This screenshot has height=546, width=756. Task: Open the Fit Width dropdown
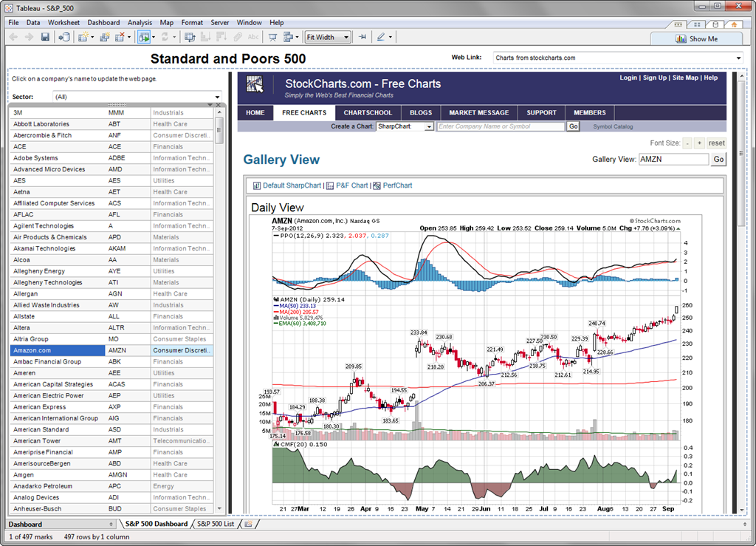[328, 37]
